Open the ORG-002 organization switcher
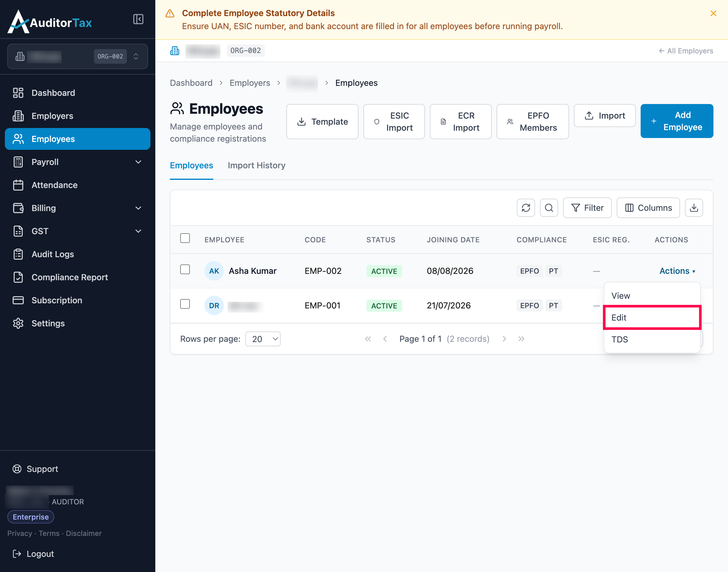728x572 pixels. click(78, 56)
